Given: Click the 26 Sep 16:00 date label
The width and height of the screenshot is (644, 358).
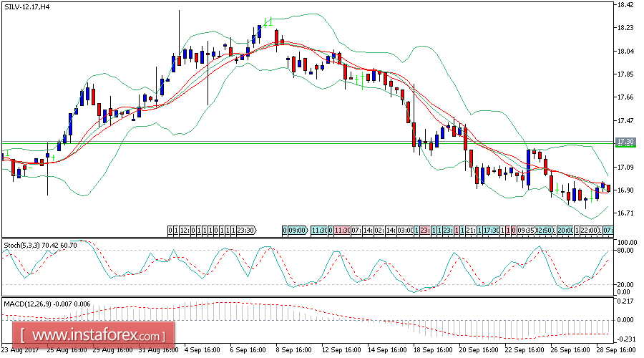Looking at the screenshot, I should click(571, 350).
